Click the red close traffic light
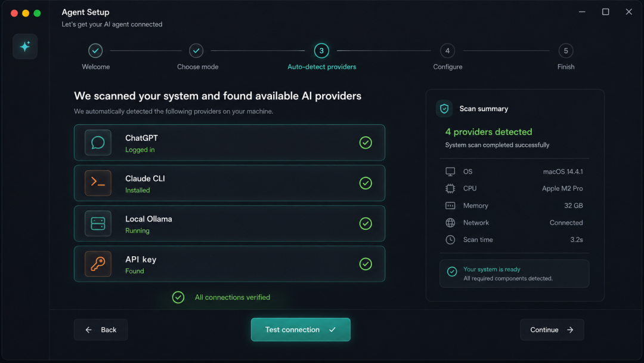Screen dimensions: 644x363 (x=14, y=13)
